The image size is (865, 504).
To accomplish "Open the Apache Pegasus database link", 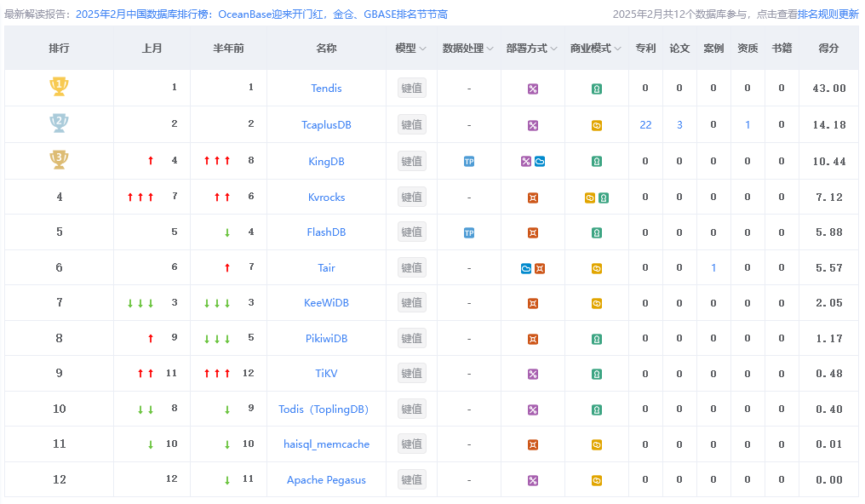I will coord(327,480).
